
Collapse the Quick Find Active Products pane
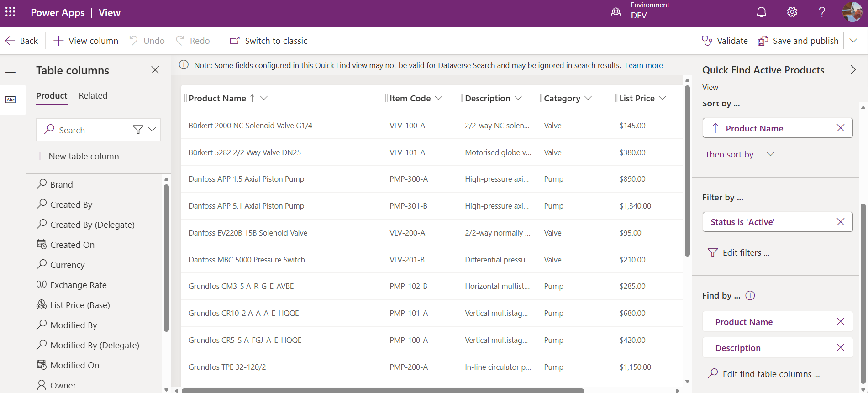(853, 70)
